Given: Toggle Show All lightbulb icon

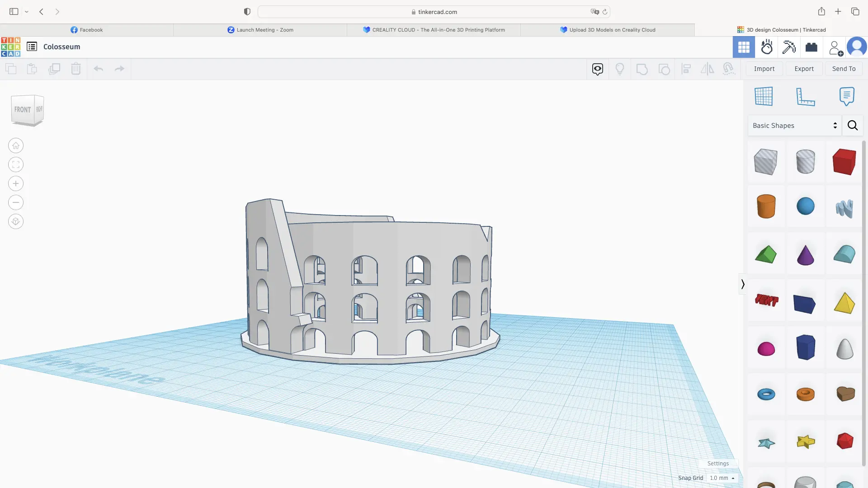Looking at the screenshot, I should [x=620, y=69].
